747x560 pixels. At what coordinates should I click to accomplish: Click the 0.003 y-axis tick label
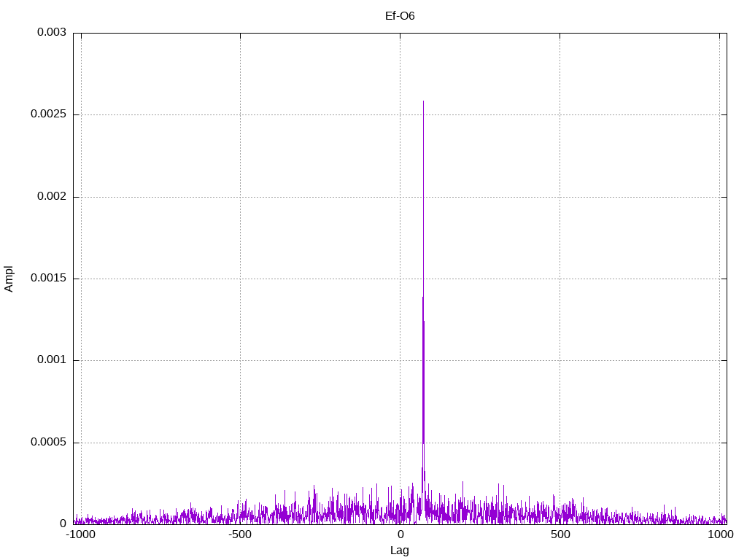click(x=52, y=32)
